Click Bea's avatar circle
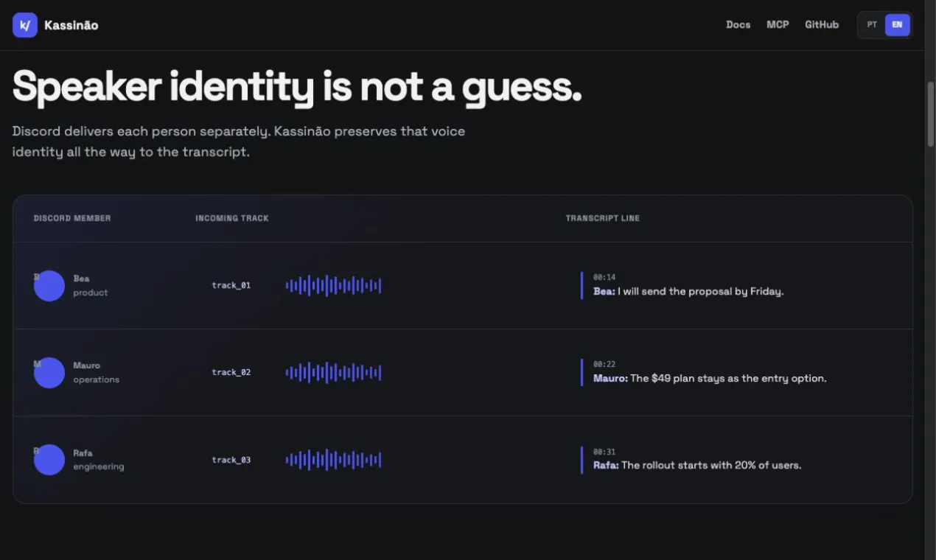 [49, 286]
